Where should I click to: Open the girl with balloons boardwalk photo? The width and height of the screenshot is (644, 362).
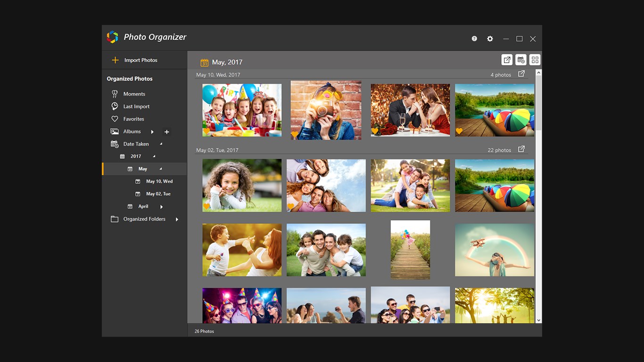pyautogui.click(x=410, y=250)
